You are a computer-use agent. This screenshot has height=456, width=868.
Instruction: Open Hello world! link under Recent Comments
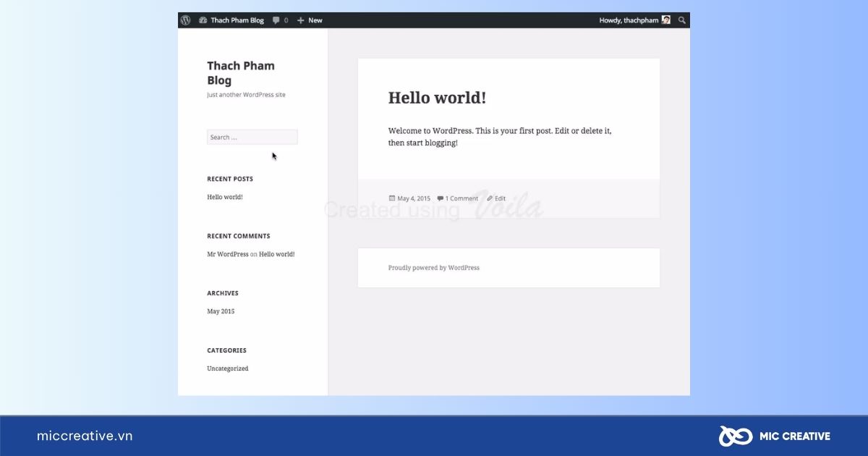(x=277, y=254)
